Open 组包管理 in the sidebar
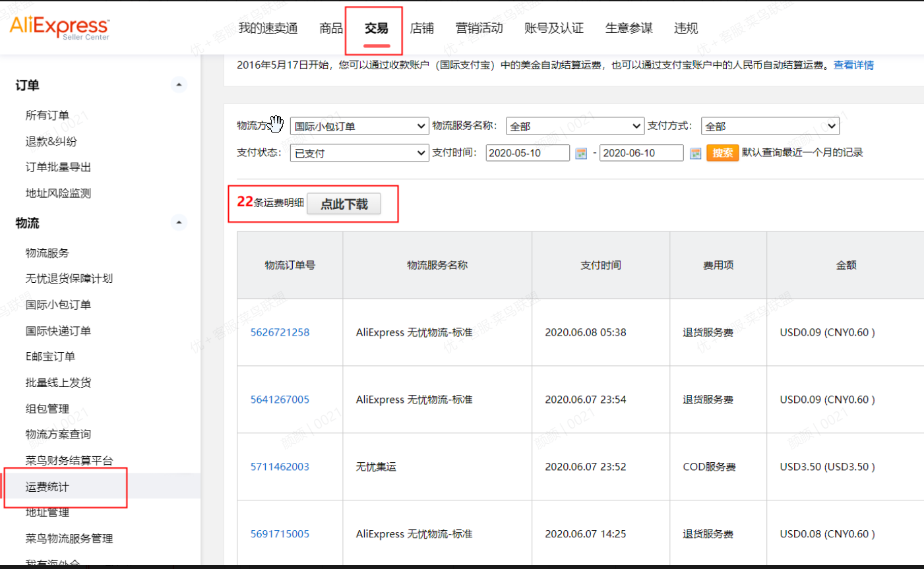 coord(47,409)
